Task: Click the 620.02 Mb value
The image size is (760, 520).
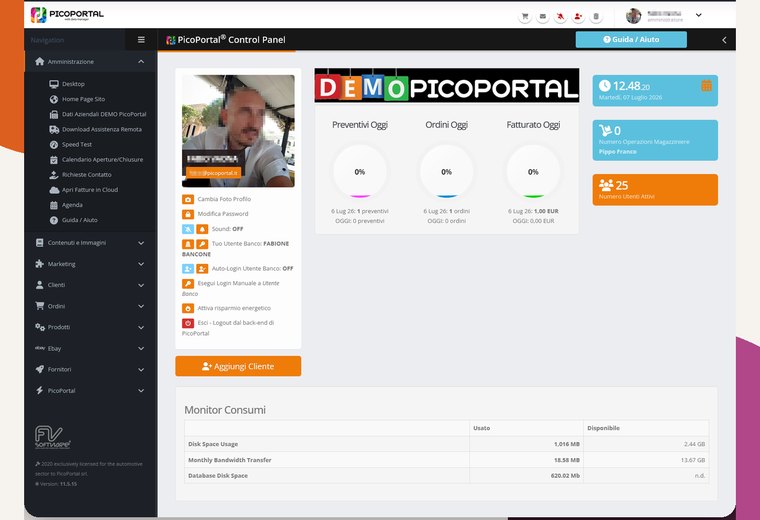Action: coord(565,476)
